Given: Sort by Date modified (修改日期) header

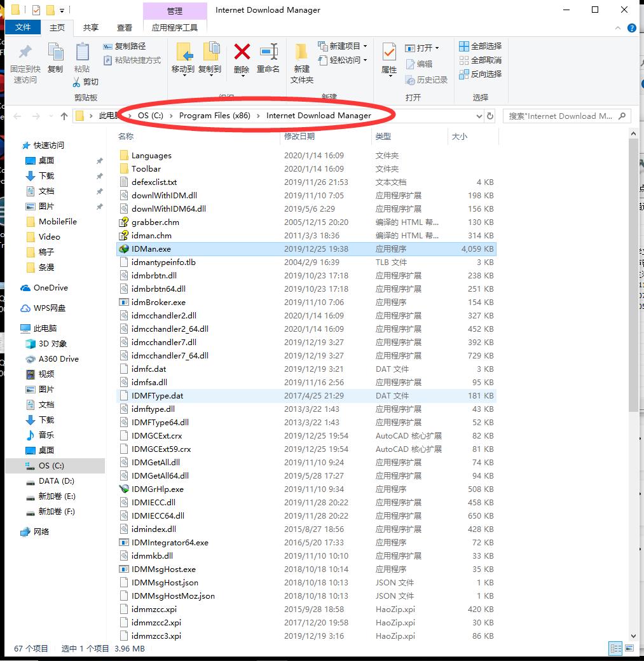Looking at the screenshot, I should click(299, 136).
